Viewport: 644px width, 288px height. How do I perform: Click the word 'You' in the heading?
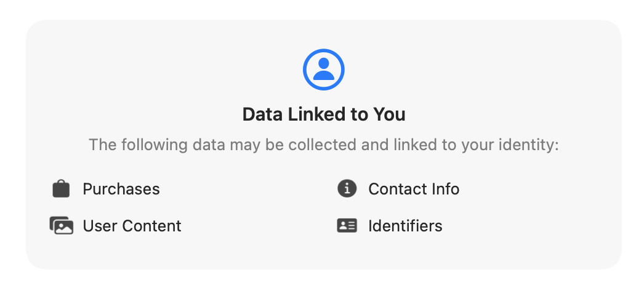point(390,114)
